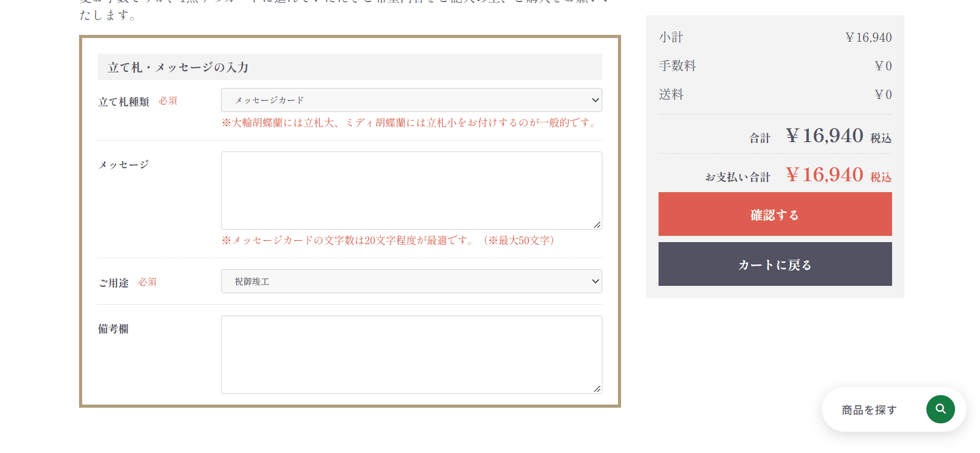Screen dimensions: 980x453
Task: Grab the メッセージ textarea resize handle
Action: (597, 225)
